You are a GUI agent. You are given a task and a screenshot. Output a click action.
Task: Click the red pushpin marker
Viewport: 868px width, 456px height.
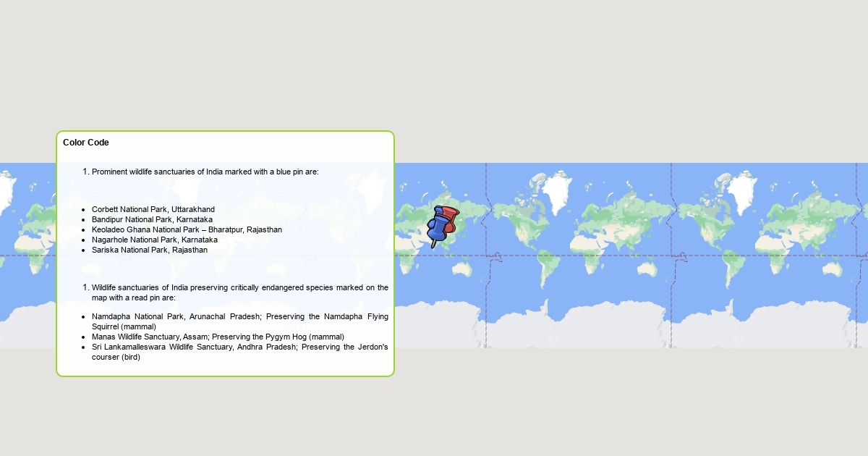coord(449,218)
